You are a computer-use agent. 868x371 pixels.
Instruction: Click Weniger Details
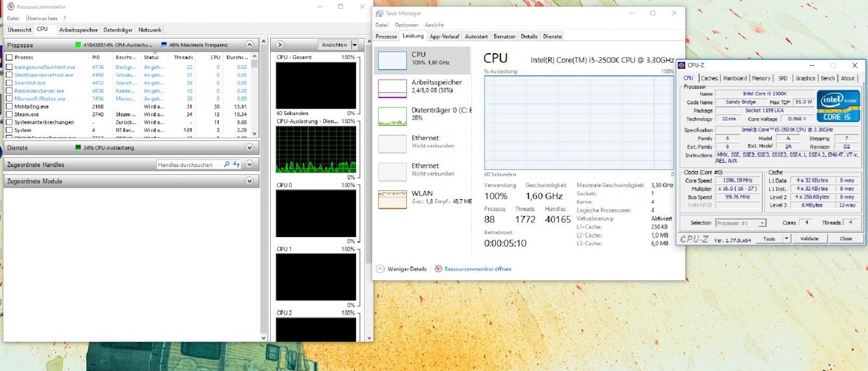click(407, 268)
